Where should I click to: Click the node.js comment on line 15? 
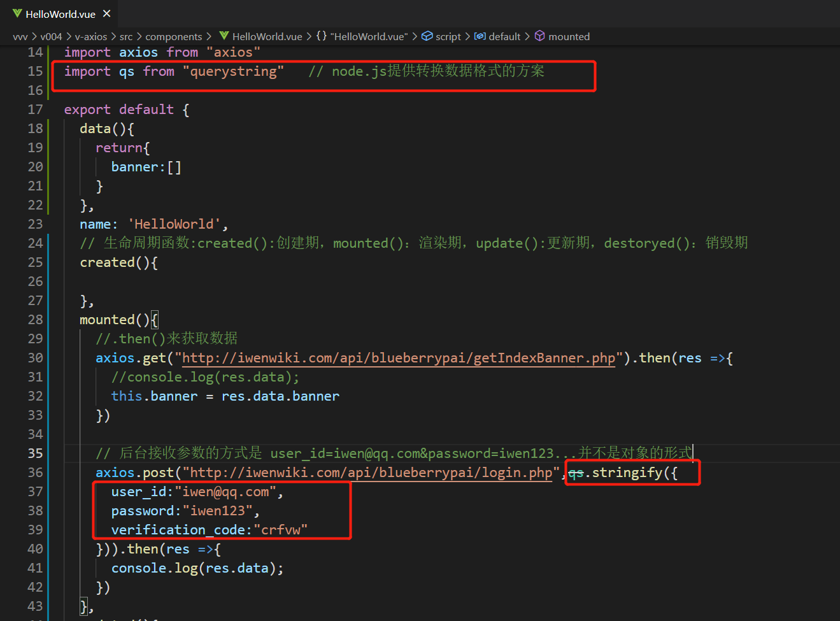click(x=427, y=71)
